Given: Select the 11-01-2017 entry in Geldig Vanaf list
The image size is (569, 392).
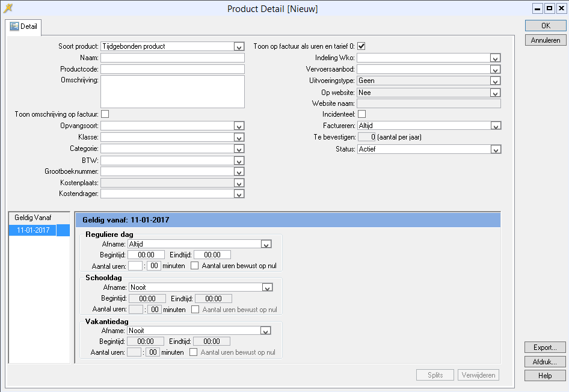Looking at the screenshot, I should pyautogui.click(x=33, y=230).
